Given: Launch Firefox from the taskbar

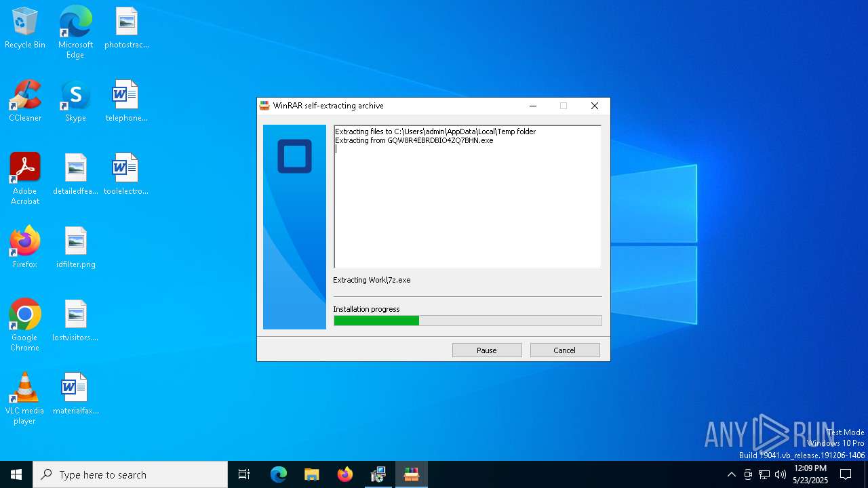Looking at the screenshot, I should tap(345, 474).
